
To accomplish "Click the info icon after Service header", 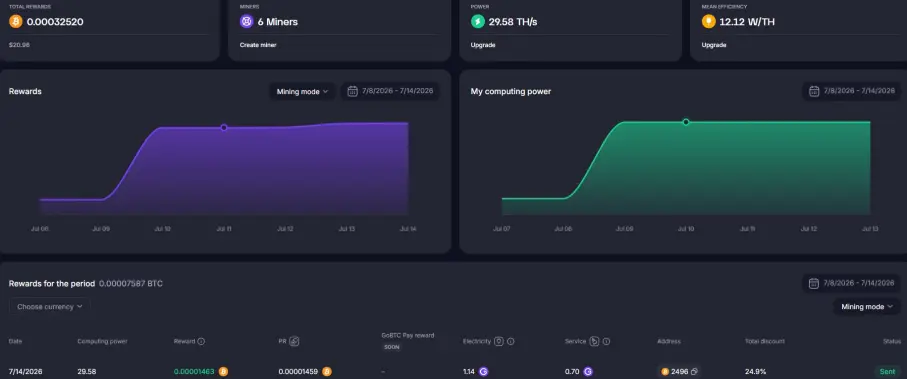I will coord(607,341).
